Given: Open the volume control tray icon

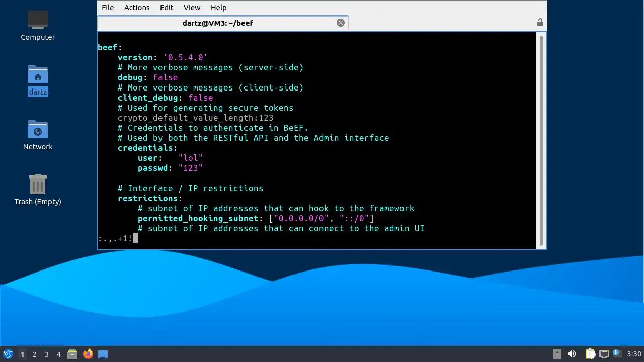Looking at the screenshot, I should coord(572,354).
